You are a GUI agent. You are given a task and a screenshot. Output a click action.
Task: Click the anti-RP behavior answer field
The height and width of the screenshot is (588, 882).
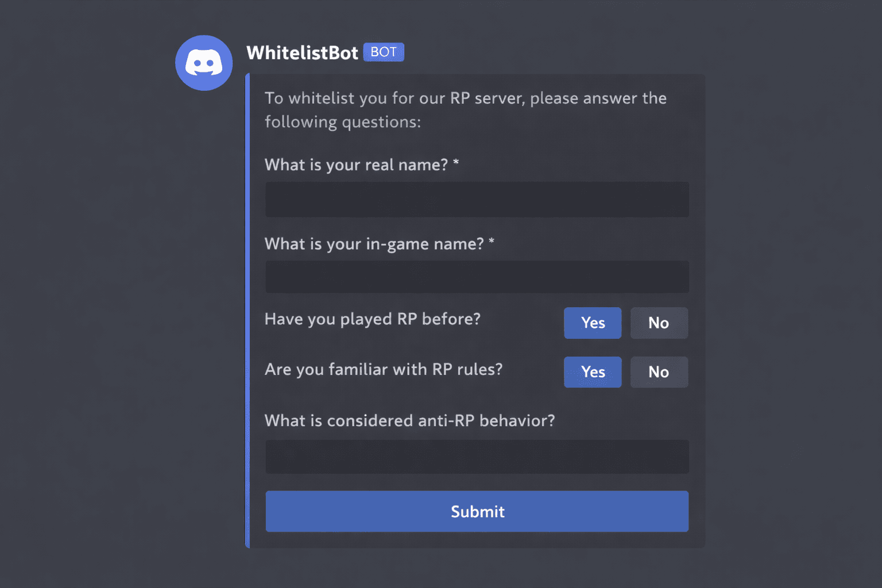(x=477, y=457)
